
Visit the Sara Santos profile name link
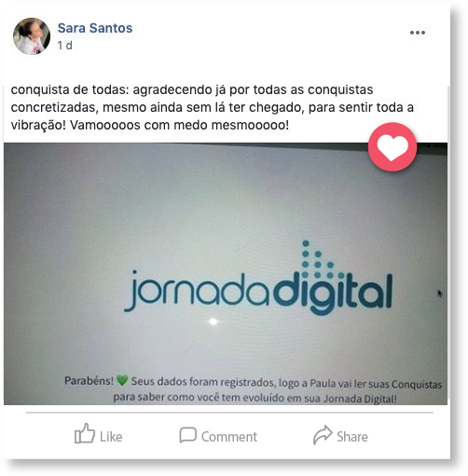point(95,28)
